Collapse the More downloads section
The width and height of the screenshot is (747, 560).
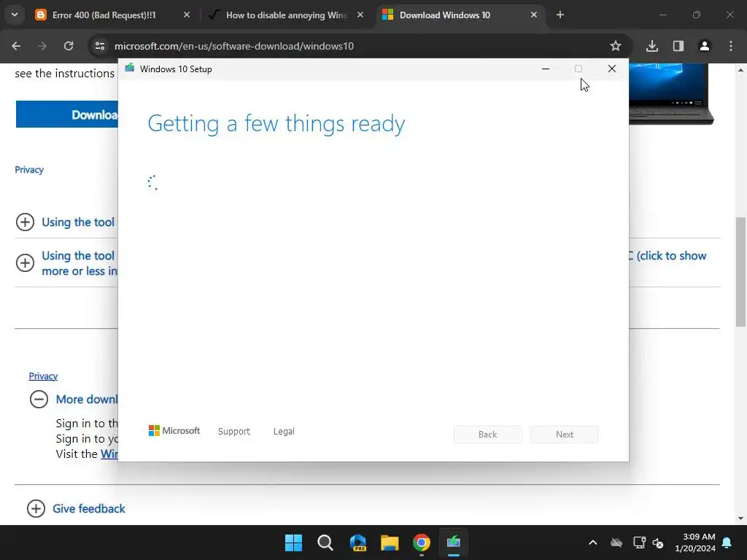click(39, 399)
